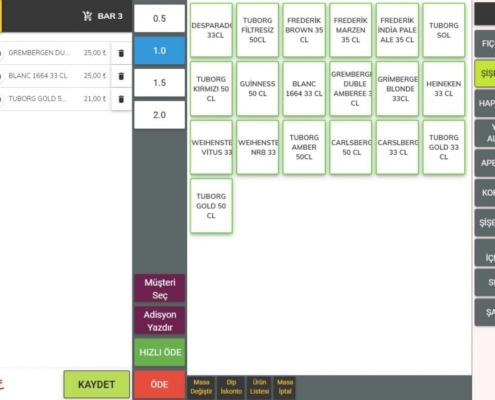Screen dimensions: 495x400
Task: Open the HAP... category tab
Action: 485,103
